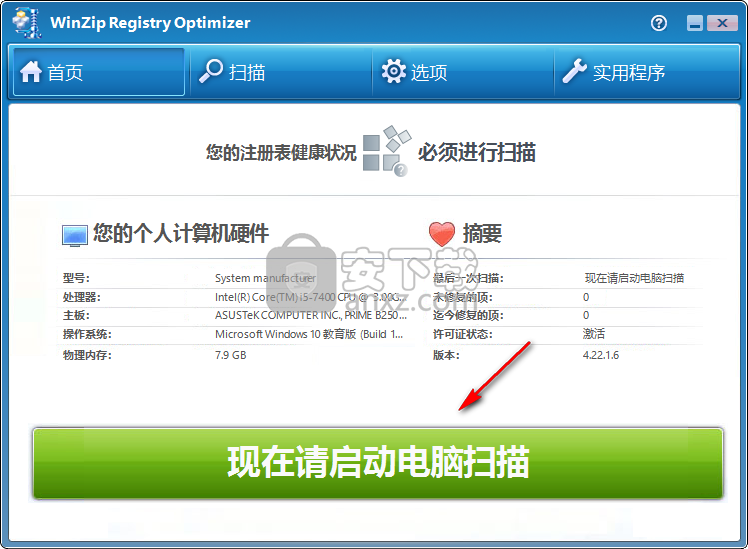Switch to the 扫描 scan tab
Image resolution: width=748 pixels, height=549 pixels.
(280, 72)
